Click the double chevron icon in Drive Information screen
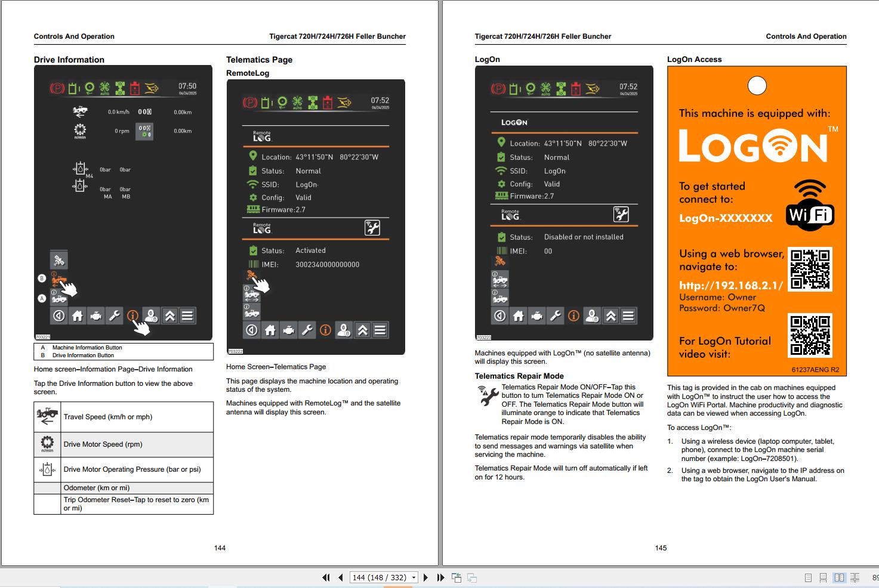This screenshot has height=588, width=879. coord(169,316)
